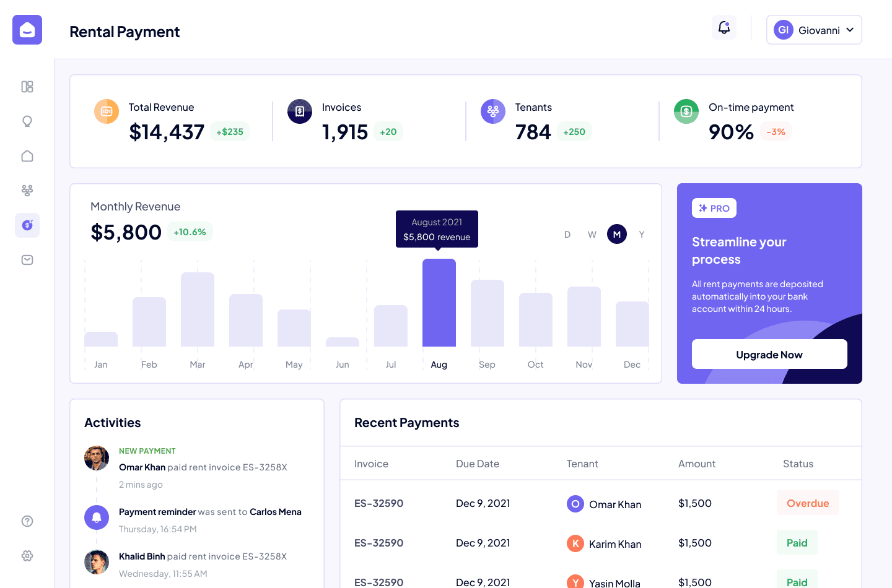Click the +20 Invoices badge
The height and width of the screenshot is (588, 892).
(x=388, y=132)
